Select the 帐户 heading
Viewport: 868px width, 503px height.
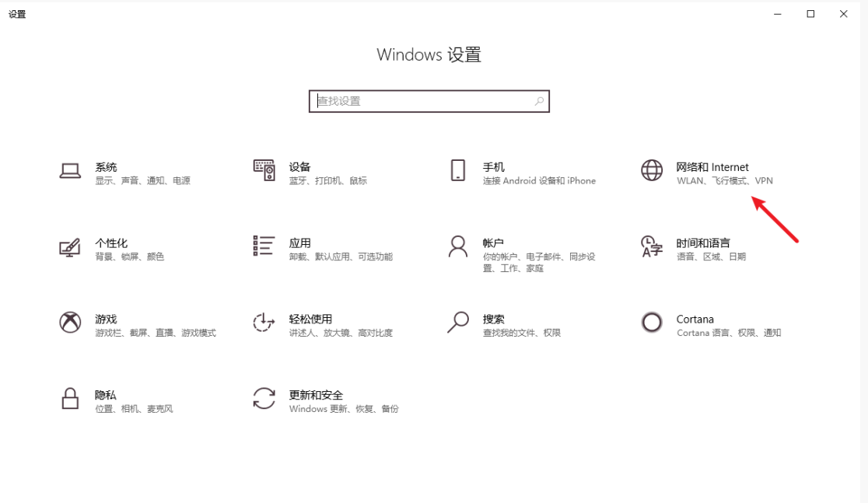[x=493, y=243]
